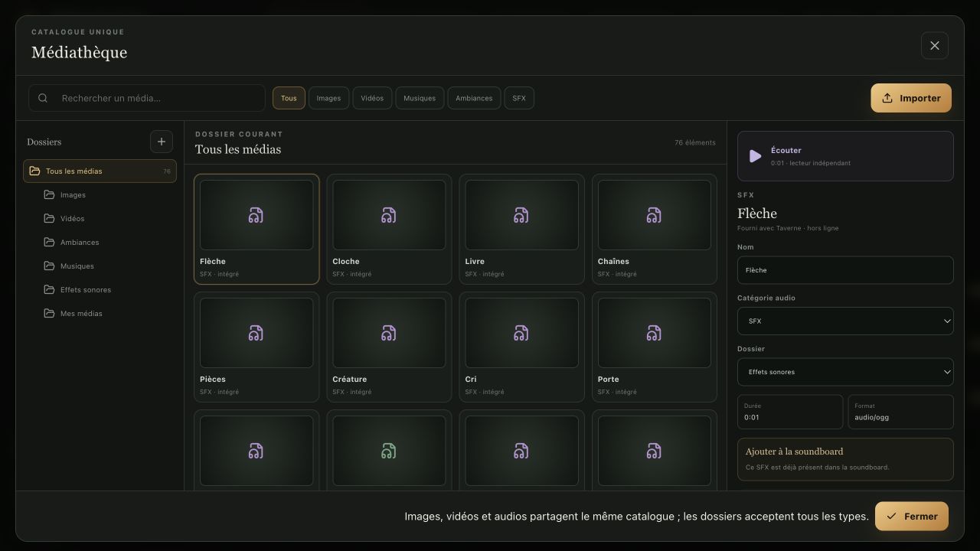The image size is (980, 551).
Task: Click the Cloche audio file icon
Action: point(389,215)
